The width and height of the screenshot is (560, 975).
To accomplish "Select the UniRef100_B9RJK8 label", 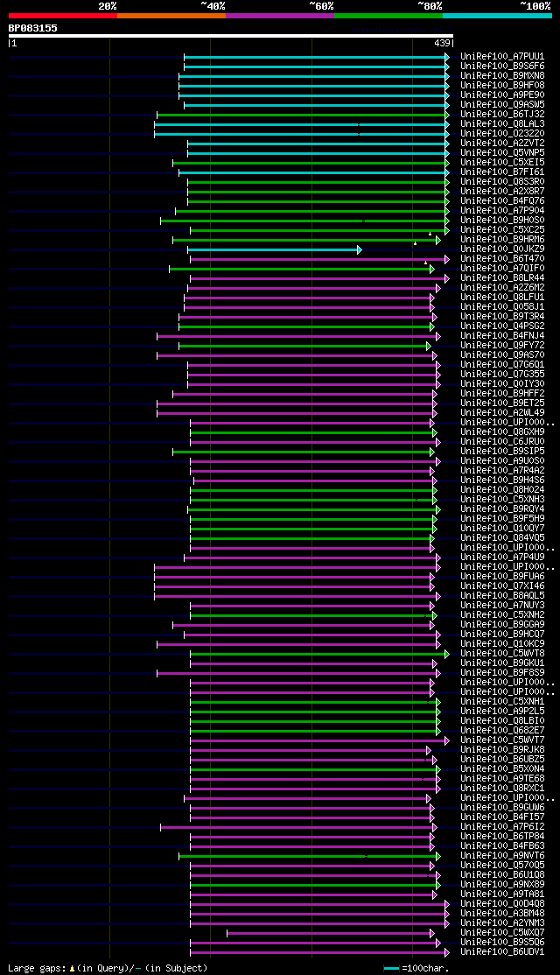I will 503,751.
